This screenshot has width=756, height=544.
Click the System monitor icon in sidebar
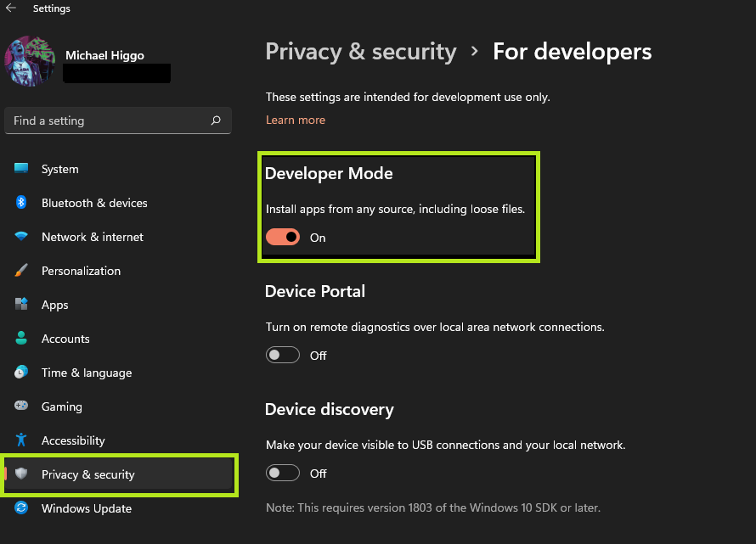[x=22, y=169]
